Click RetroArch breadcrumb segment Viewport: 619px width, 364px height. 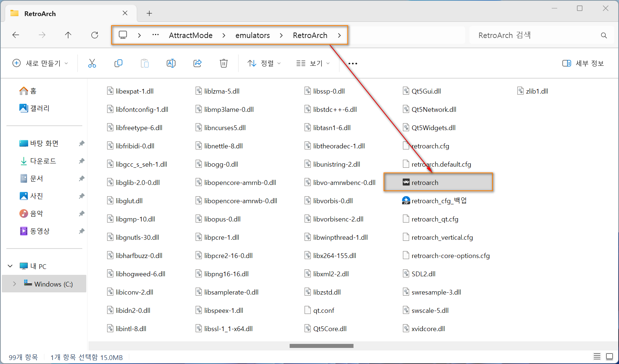tap(310, 35)
